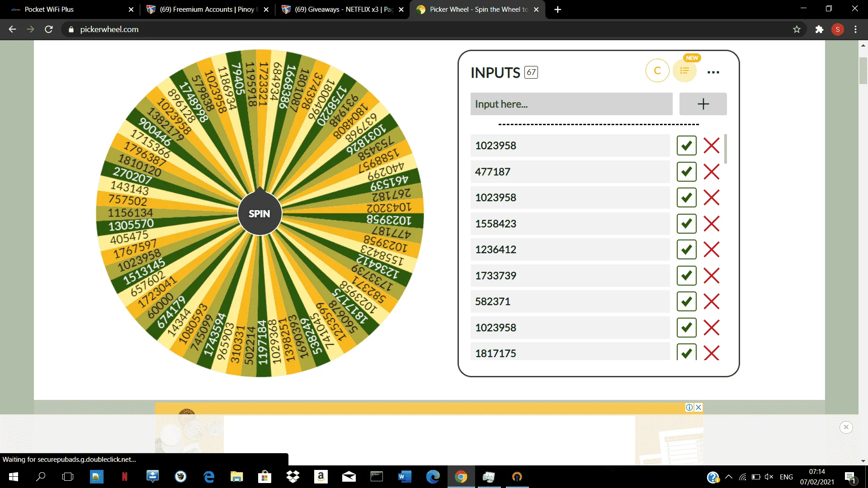Open Microsoft Store from the taskbar

click(264, 477)
